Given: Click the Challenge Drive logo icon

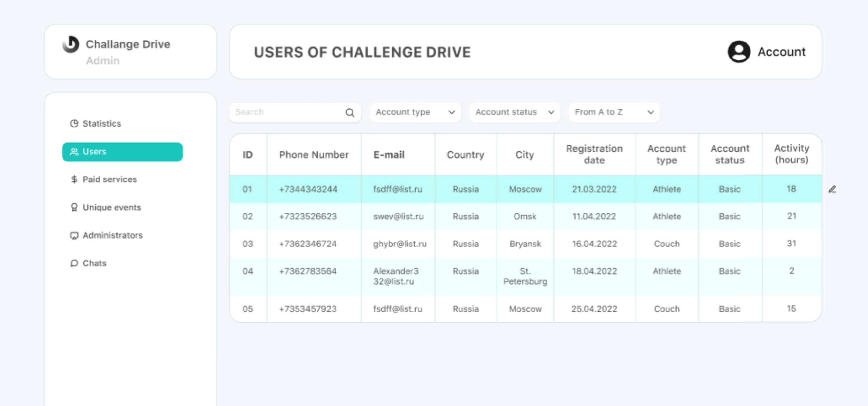Looking at the screenshot, I should tap(71, 44).
